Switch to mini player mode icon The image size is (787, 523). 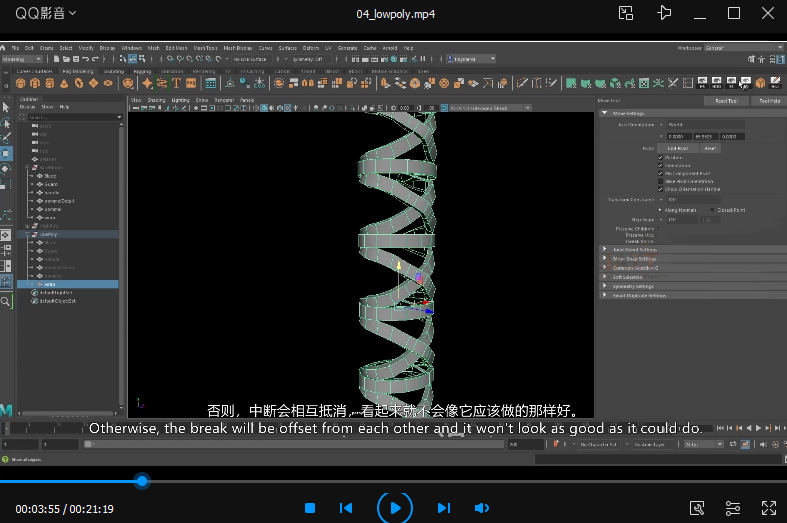tap(626, 13)
